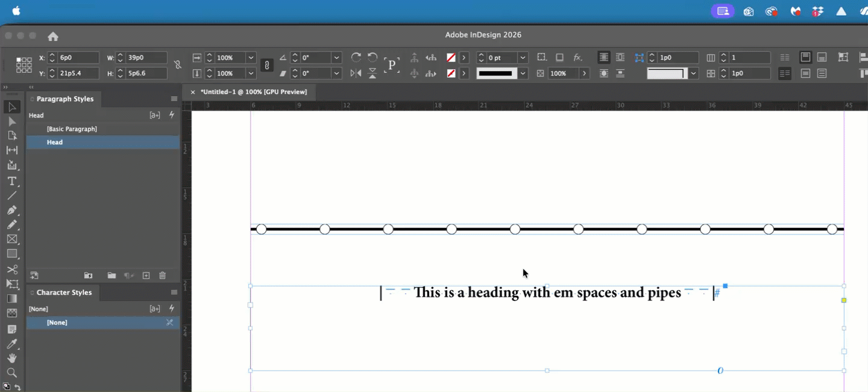Expand the stroke color options arrow

tap(464, 73)
